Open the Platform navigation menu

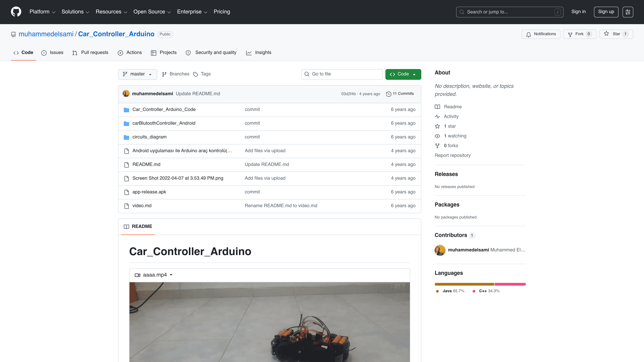[x=42, y=12]
